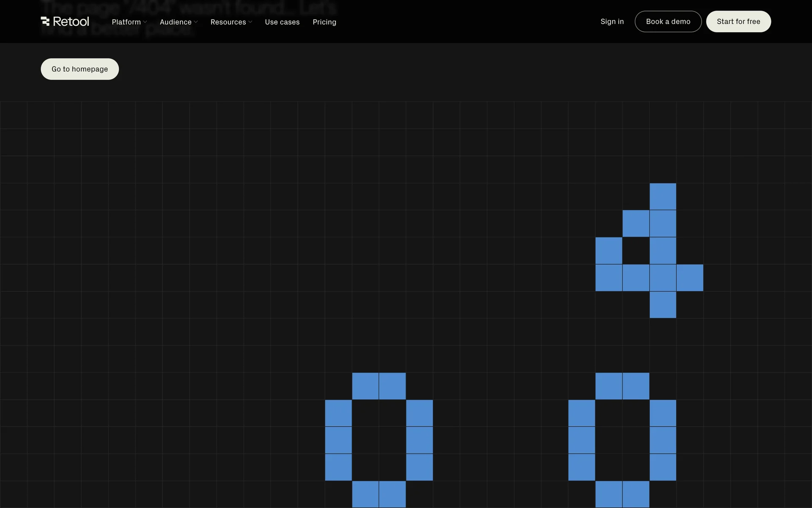The image size is (812, 508).
Task: Click the Sign in link
Action: 612,22
